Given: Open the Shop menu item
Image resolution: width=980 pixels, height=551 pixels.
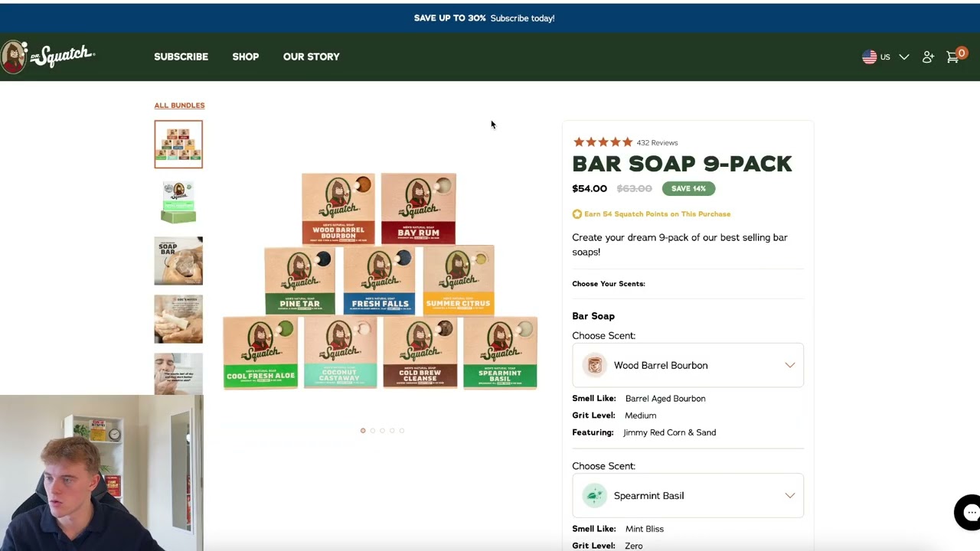Looking at the screenshot, I should coord(246,57).
